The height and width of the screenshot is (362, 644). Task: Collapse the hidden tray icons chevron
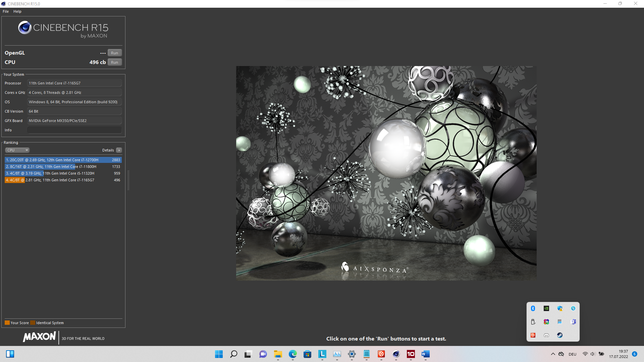point(553,354)
